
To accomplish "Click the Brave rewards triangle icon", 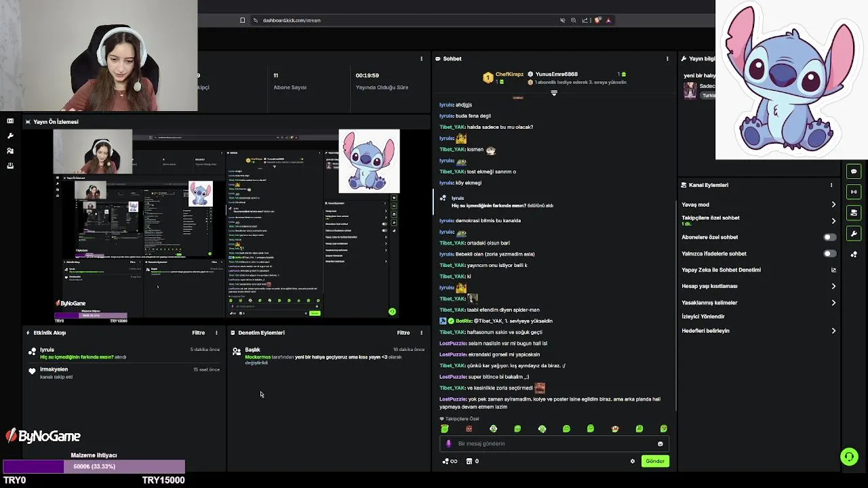I will pyautogui.click(x=608, y=20).
